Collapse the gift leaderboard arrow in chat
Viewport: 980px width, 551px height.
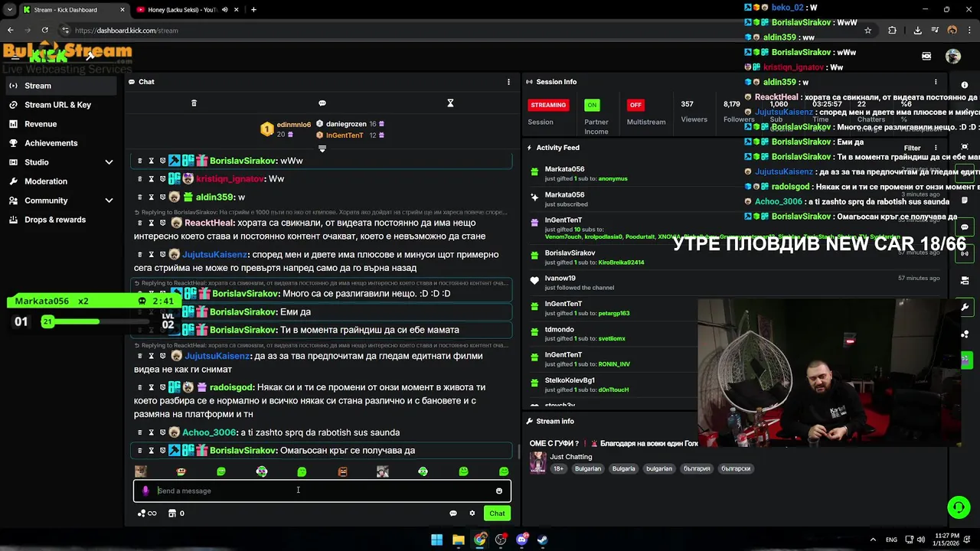322,148
